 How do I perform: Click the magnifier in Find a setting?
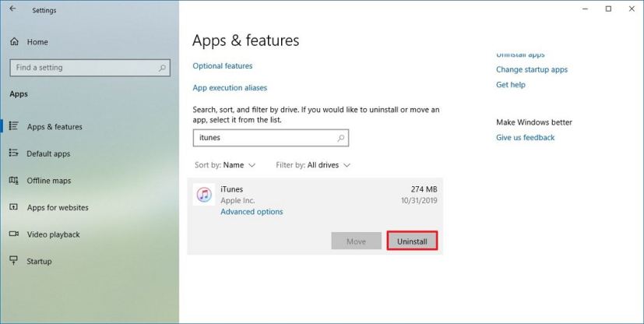[x=162, y=68]
